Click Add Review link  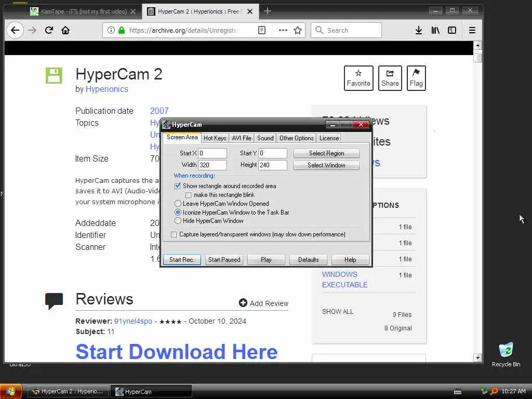tap(263, 303)
